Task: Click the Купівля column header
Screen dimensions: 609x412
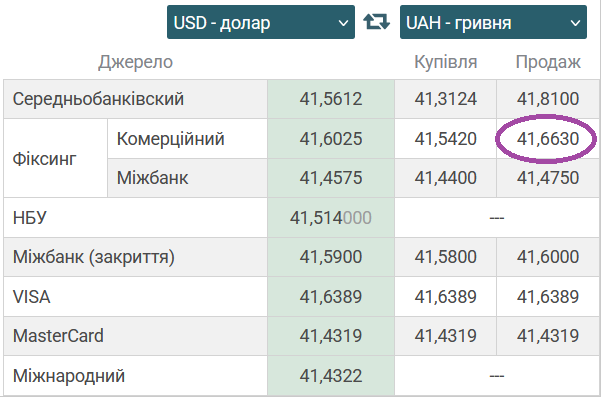Action: point(445,62)
